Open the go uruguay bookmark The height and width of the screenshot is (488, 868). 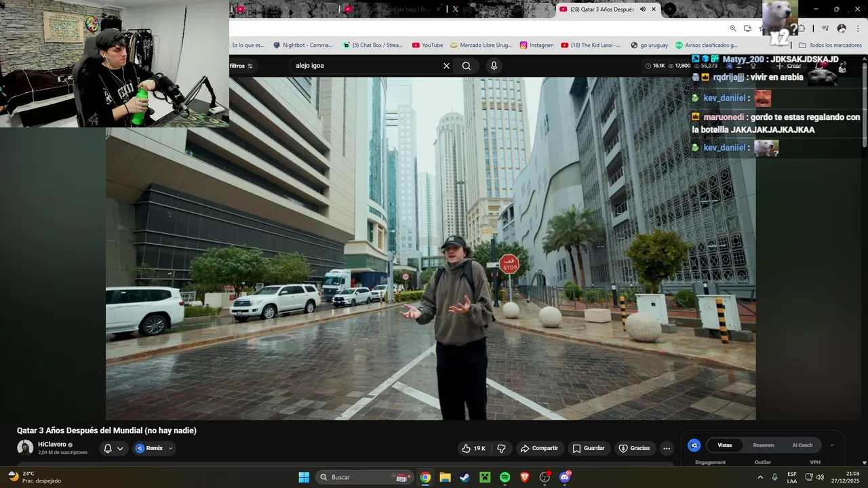coord(649,45)
